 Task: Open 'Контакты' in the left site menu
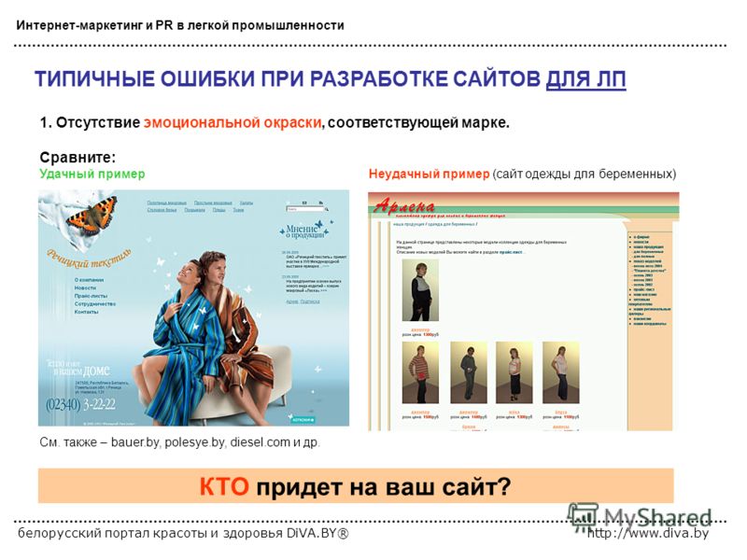coord(86,312)
